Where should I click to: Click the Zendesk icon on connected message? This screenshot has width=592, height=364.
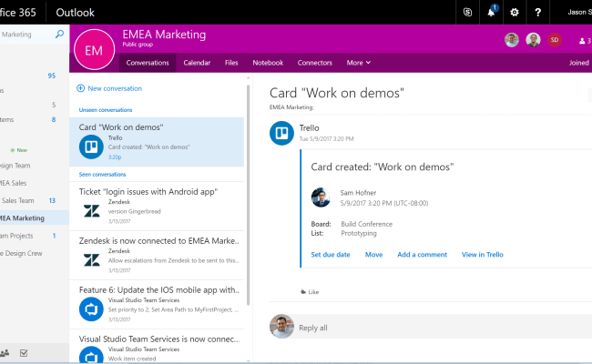tap(91, 260)
